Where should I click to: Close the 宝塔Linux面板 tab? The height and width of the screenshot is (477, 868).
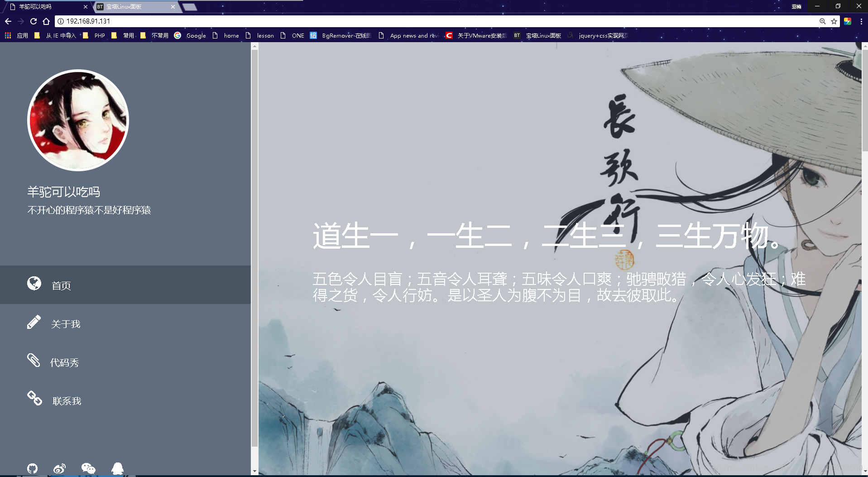coord(173,7)
